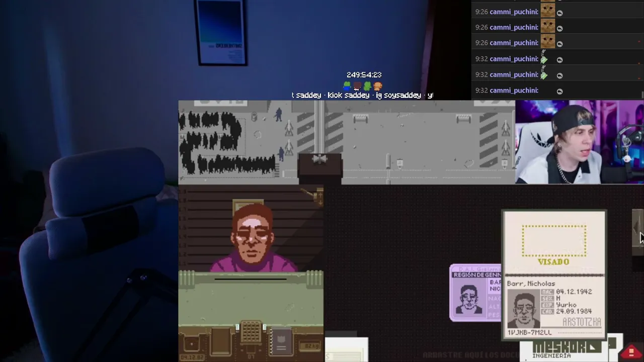This screenshot has height=362, width=644.
Task: Open the rulebook on the desk
Action: 281,342
